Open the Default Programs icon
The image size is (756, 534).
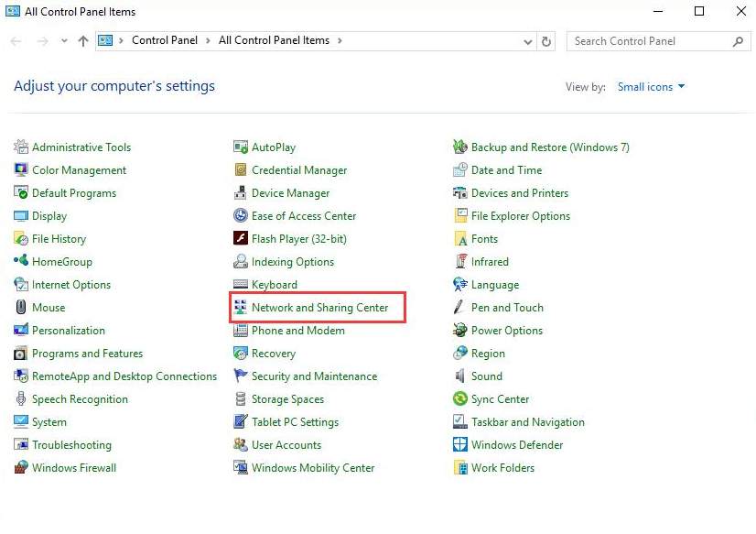pyautogui.click(x=21, y=192)
